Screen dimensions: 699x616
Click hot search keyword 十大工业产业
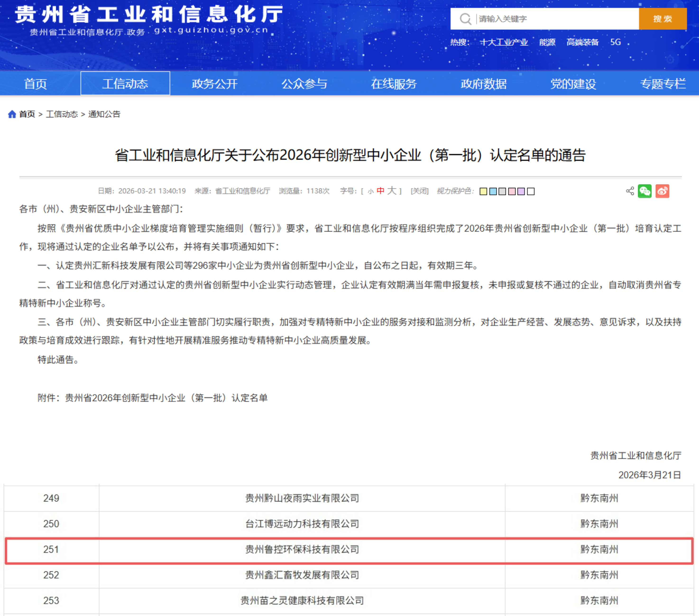pos(504,42)
